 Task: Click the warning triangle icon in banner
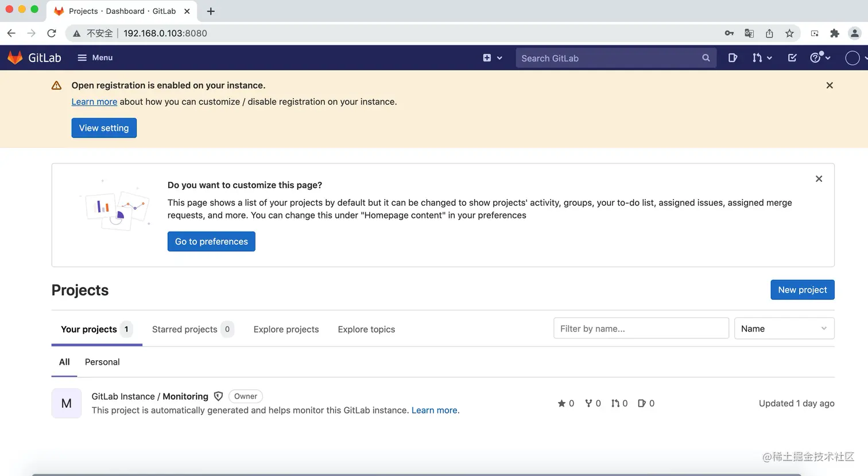click(56, 85)
